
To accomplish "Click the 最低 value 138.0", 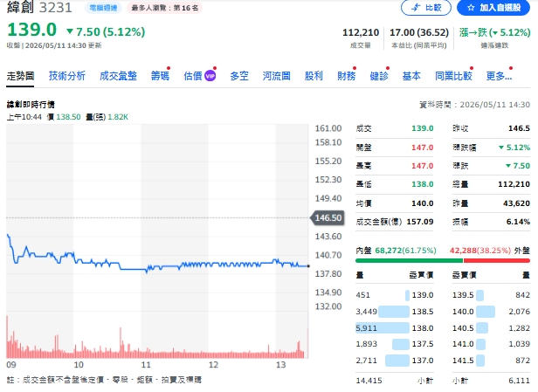I will point(423,184).
